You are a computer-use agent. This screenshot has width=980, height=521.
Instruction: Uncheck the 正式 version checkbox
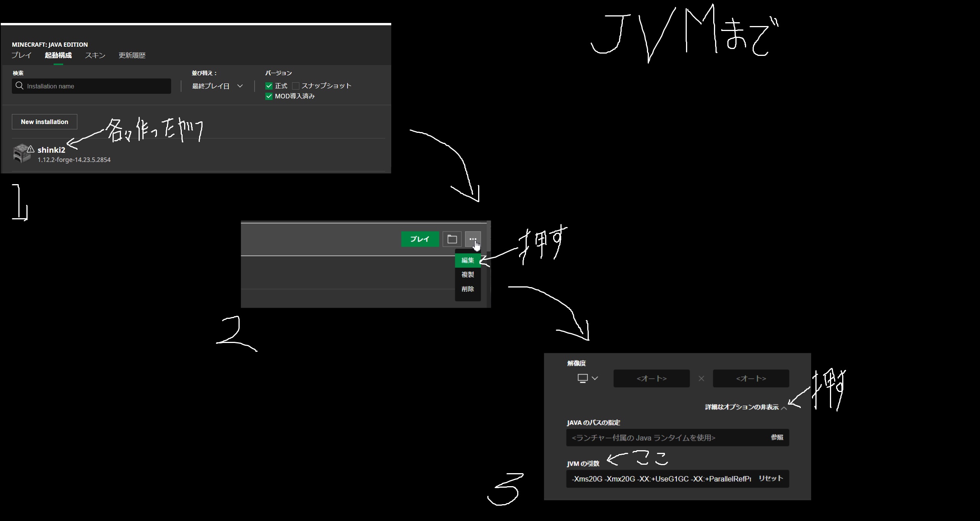[269, 86]
